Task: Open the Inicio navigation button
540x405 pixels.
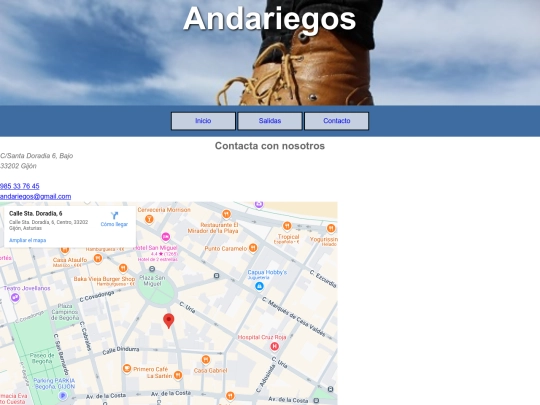Action: [x=203, y=121]
